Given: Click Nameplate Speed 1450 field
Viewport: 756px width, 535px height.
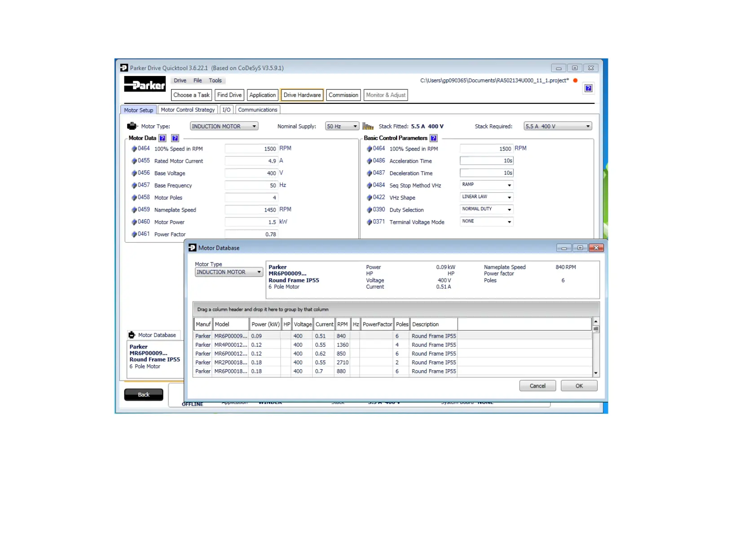Looking at the screenshot, I should 251,210.
